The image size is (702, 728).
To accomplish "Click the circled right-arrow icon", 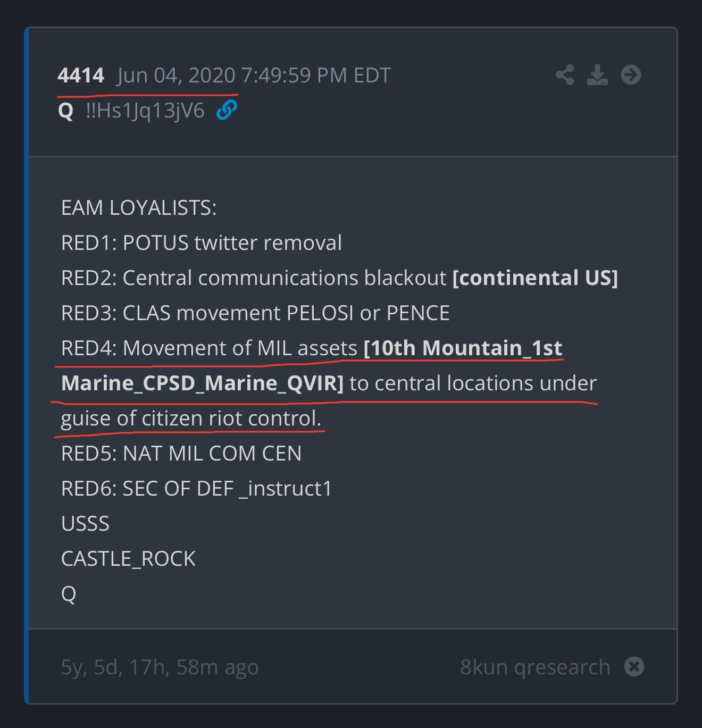I will coord(631,75).
